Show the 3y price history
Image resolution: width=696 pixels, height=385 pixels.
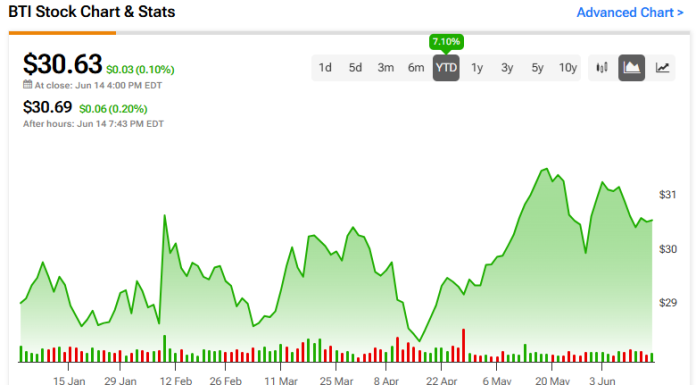(507, 67)
